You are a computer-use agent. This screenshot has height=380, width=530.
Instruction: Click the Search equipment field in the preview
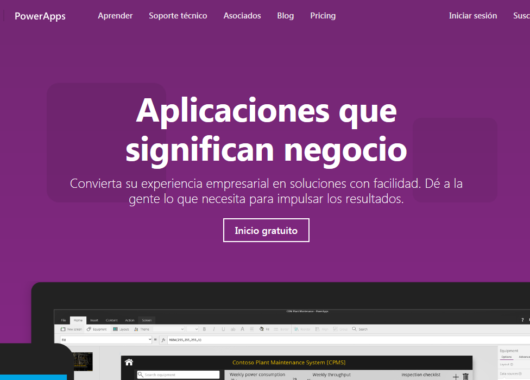(x=178, y=375)
